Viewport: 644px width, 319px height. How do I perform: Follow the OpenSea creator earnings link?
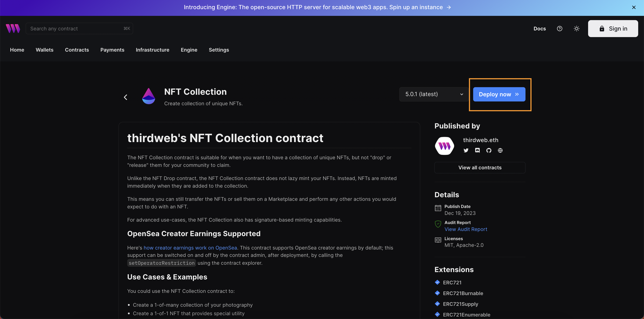190,248
